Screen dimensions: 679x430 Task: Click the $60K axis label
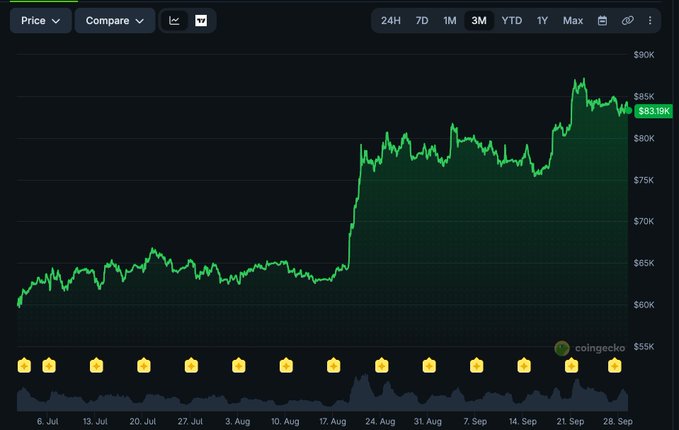[644, 305]
